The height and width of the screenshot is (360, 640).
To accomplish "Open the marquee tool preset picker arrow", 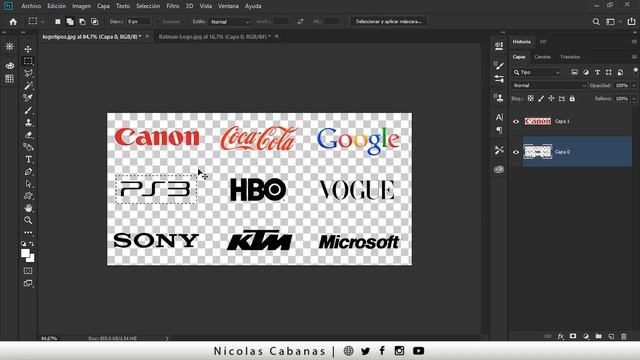I will point(42,22).
